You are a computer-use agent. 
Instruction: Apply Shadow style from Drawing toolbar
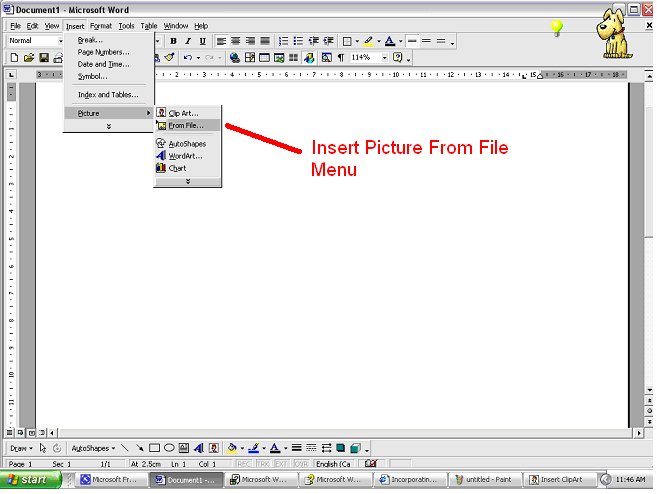pos(341,448)
